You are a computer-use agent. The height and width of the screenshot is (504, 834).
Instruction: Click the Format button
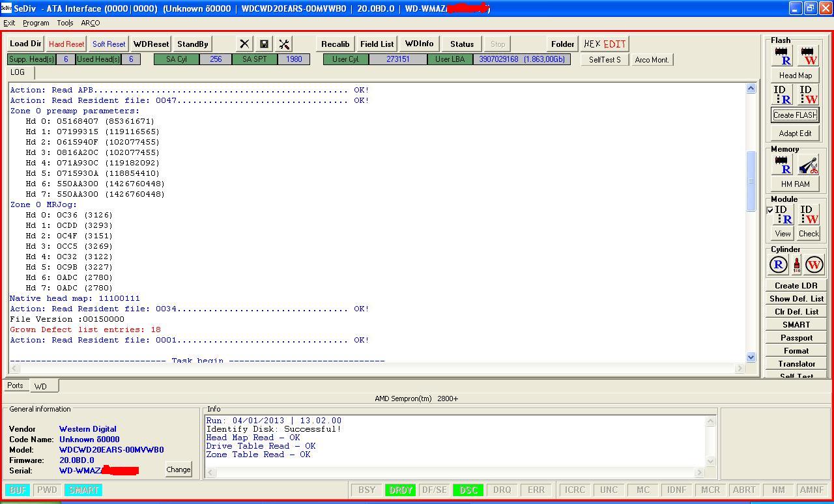tap(796, 350)
